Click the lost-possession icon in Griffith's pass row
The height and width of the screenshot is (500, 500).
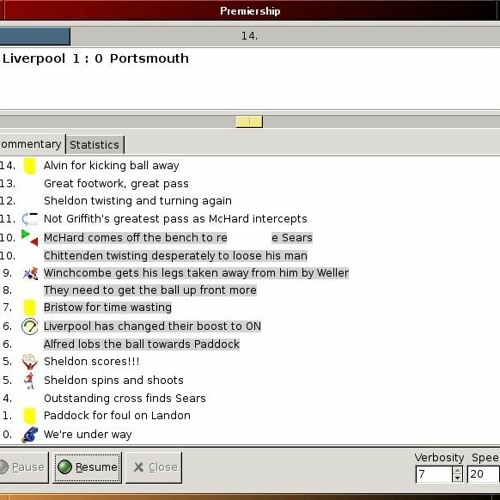click(x=30, y=219)
